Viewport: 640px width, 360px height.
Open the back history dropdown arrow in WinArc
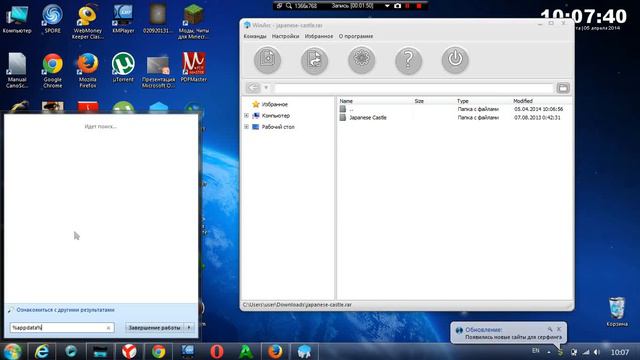pos(266,88)
